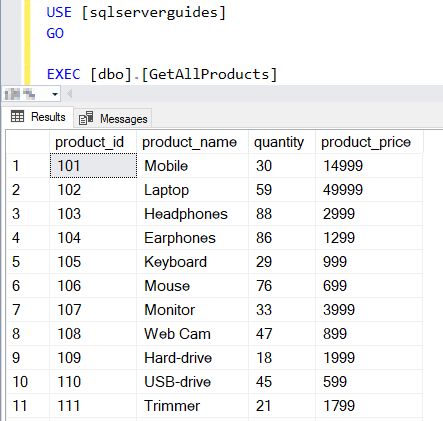Select the USB-drive cell
Screen dimensions: 443x421
(x=192, y=382)
